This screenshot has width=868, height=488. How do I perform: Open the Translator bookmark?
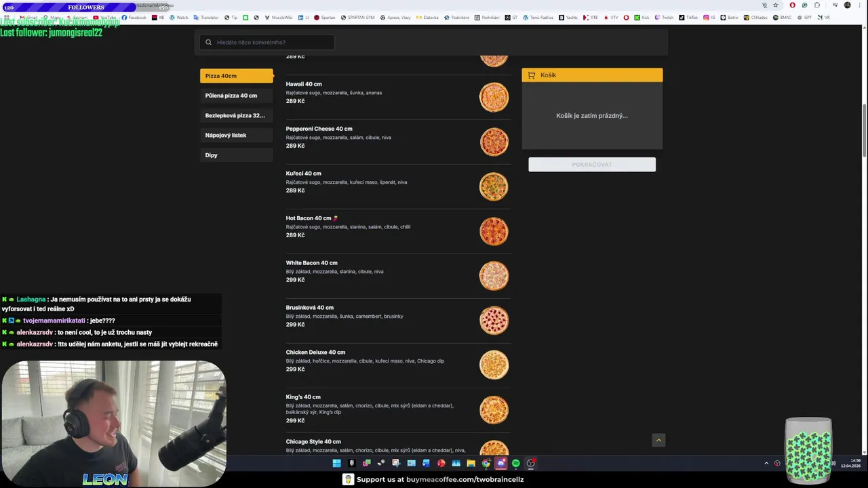[x=206, y=18]
